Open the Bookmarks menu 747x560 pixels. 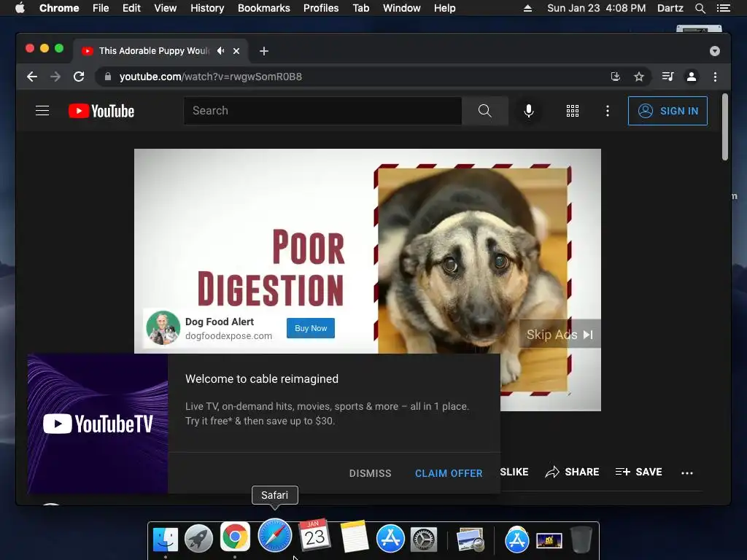click(x=264, y=8)
